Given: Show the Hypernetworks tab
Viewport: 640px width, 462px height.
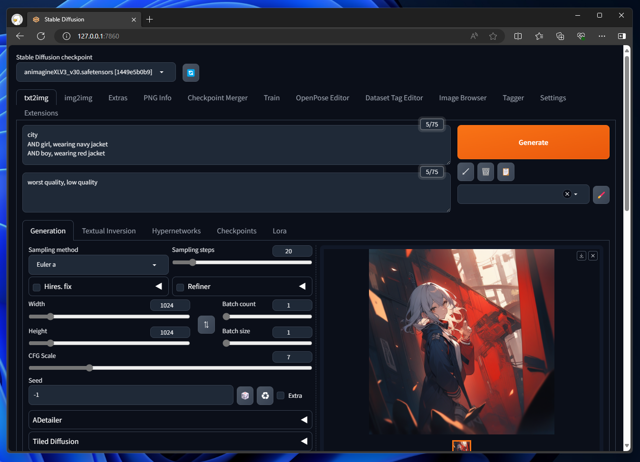Looking at the screenshot, I should click(176, 231).
